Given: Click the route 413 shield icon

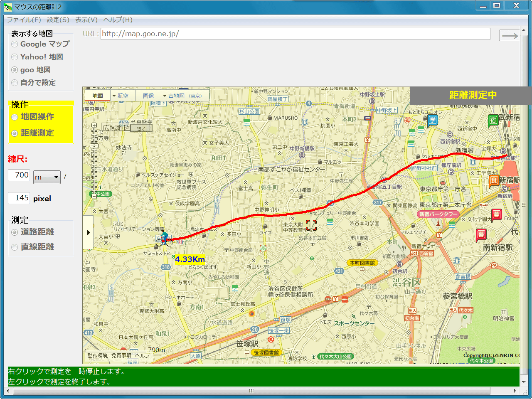Looking at the screenshot, I should [x=89, y=332].
